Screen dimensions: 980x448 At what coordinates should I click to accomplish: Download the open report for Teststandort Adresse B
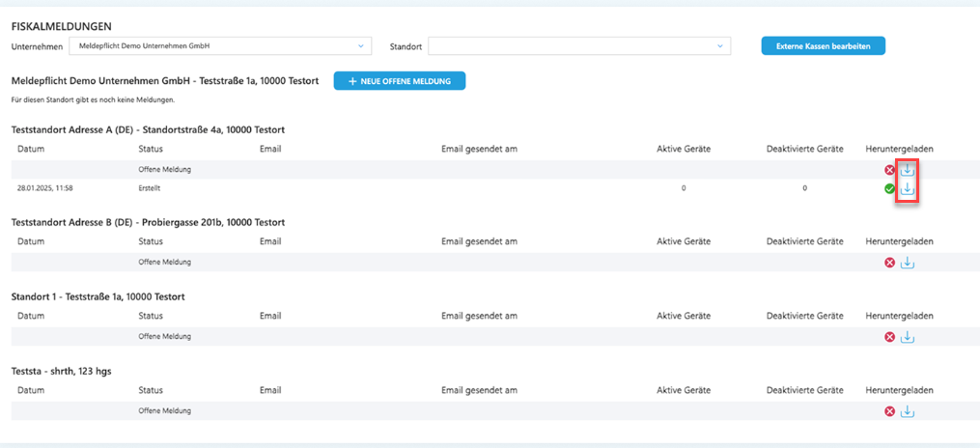[907, 263]
